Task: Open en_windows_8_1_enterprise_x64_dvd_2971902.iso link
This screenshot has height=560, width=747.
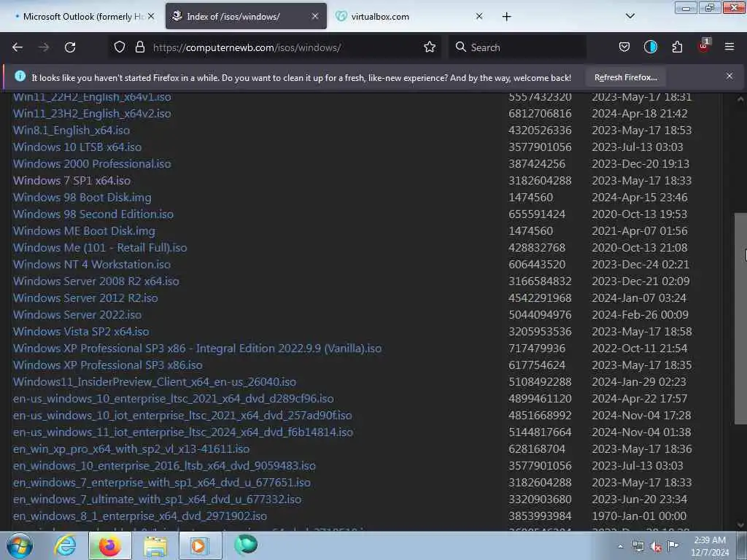Action: (140, 516)
